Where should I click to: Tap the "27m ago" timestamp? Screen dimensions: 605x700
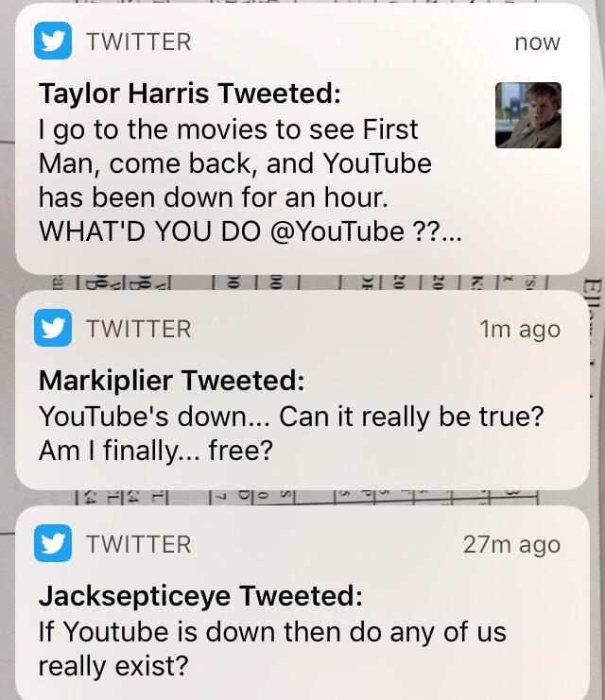tap(512, 545)
